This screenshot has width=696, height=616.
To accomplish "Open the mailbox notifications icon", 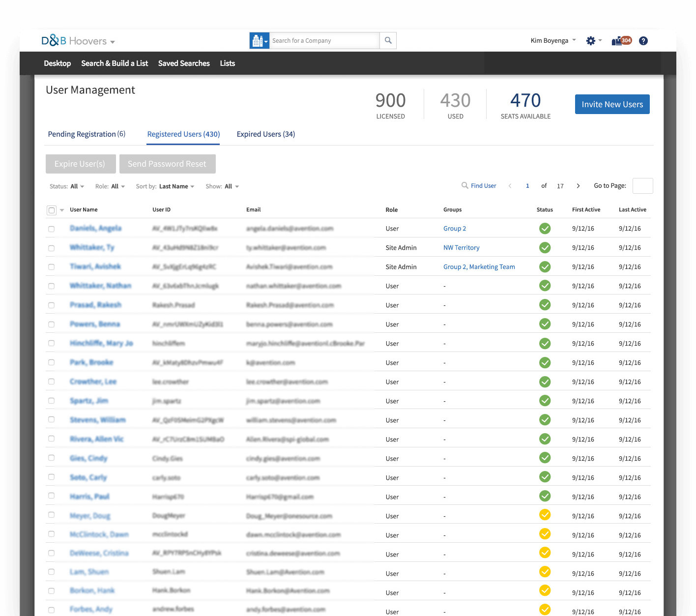I will (x=621, y=41).
